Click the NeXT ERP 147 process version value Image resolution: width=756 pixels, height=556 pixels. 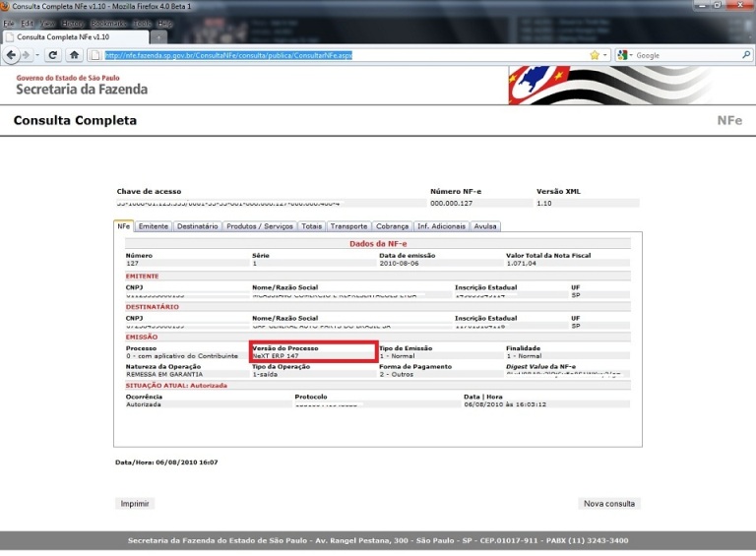click(x=276, y=356)
